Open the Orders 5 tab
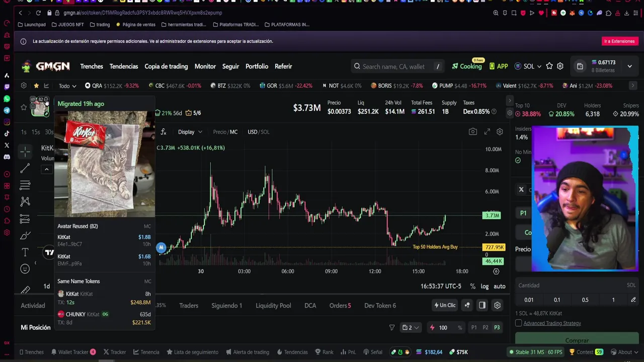This screenshot has height=362, width=644. [x=340, y=305]
